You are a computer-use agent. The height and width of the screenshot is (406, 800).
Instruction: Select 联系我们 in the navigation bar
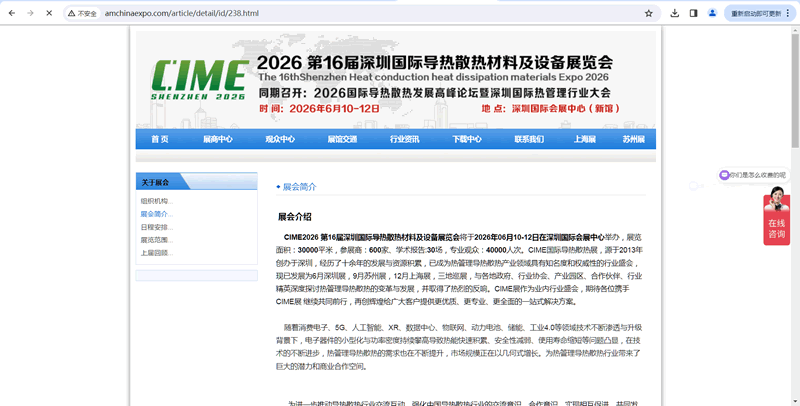click(x=528, y=139)
